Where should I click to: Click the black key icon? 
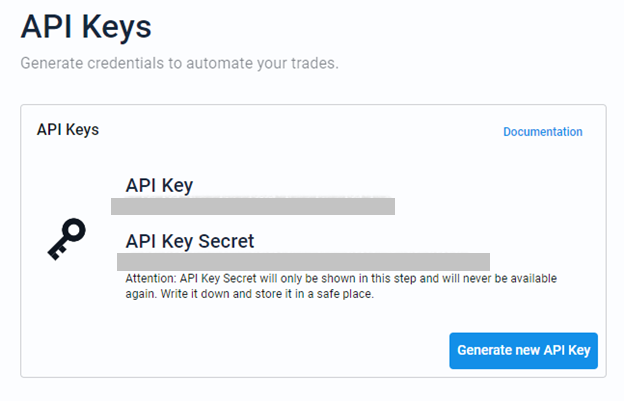[66, 239]
